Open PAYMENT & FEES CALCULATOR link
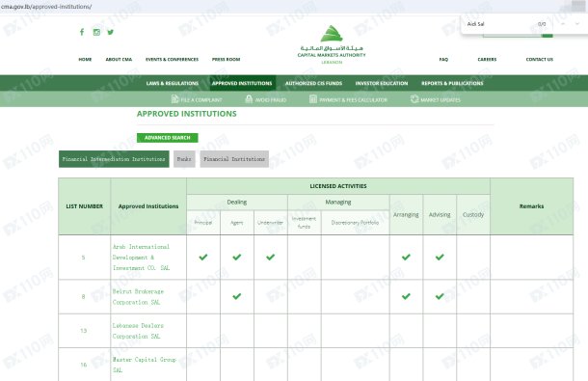The width and height of the screenshot is (588, 381). click(353, 100)
